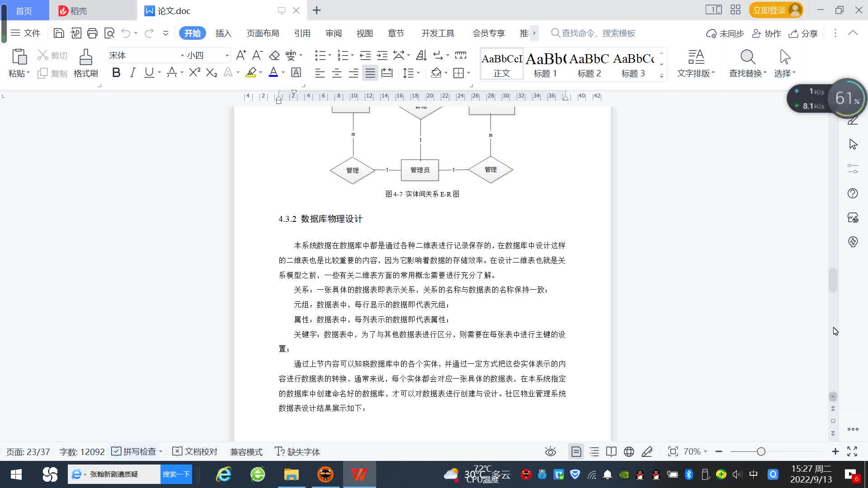
Task: Click the 缺失字体 (Missing Fonts) button
Action: tap(297, 451)
